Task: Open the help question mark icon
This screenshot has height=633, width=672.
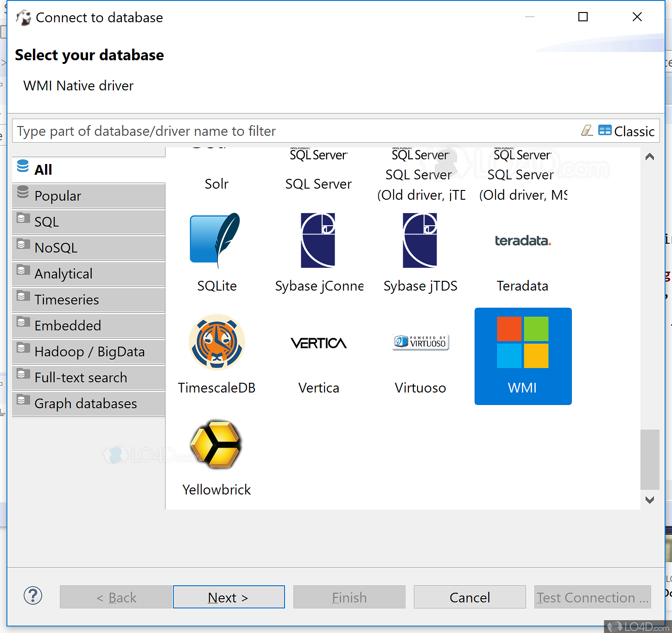Action: [33, 596]
